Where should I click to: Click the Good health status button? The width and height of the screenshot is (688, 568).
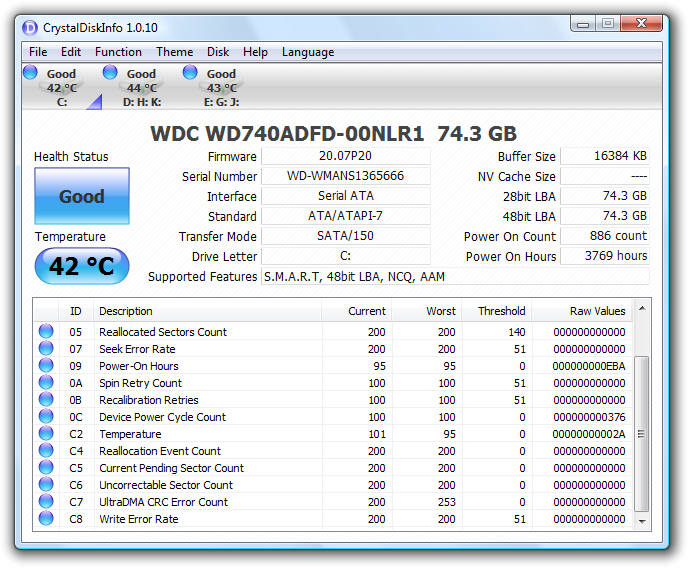[x=82, y=196]
